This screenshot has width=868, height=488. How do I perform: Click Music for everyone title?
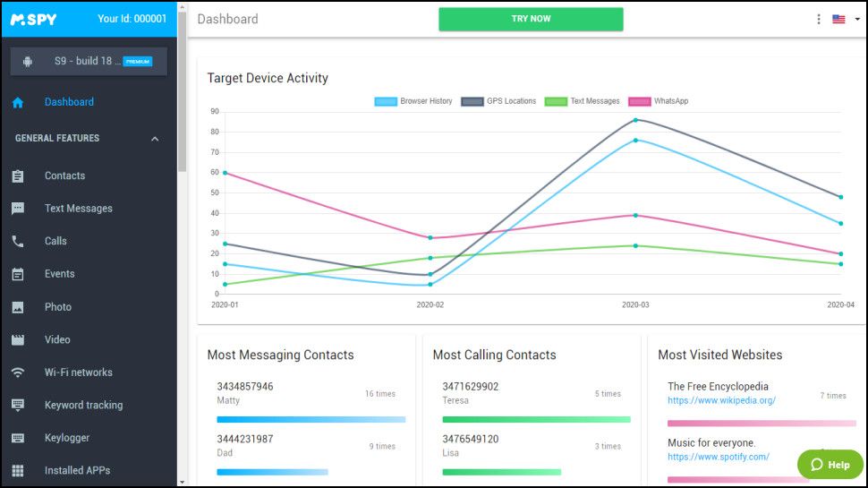pos(711,443)
